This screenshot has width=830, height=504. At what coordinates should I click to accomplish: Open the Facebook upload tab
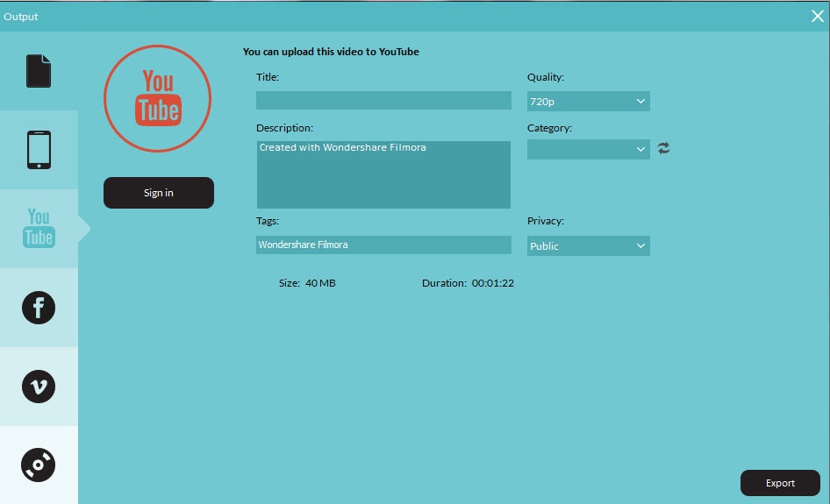[39, 308]
